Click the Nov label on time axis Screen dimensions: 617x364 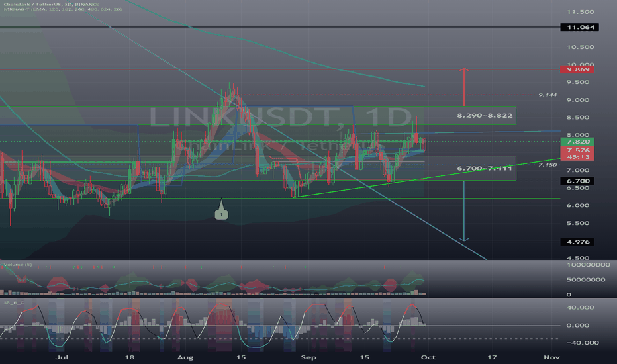(551, 357)
